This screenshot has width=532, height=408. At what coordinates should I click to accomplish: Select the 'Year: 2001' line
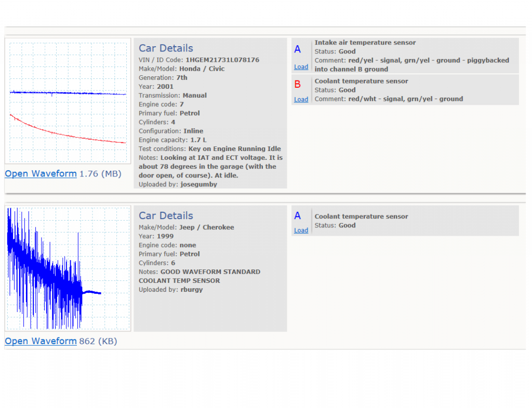pyautogui.click(x=156, y=86)
